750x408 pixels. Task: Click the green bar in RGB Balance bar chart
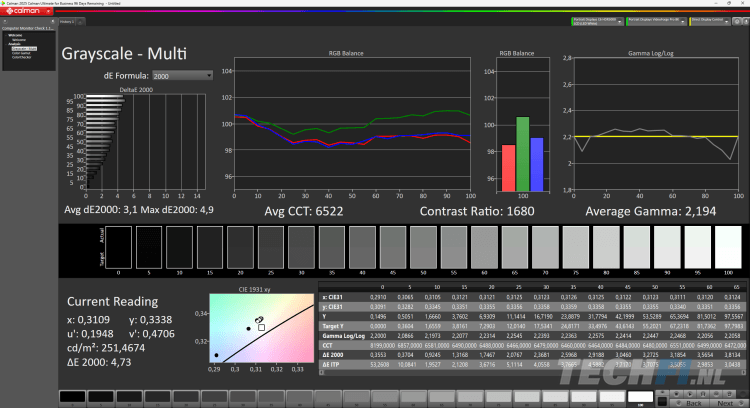522,154
